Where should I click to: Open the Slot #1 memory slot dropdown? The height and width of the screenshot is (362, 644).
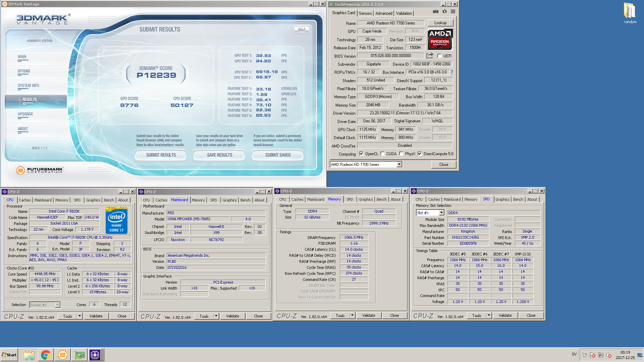tap(441, 213)
